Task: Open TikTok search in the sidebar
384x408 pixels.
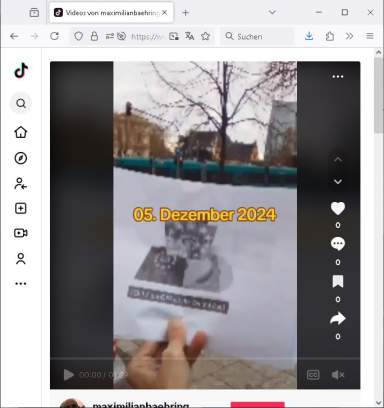Action: 21,103
